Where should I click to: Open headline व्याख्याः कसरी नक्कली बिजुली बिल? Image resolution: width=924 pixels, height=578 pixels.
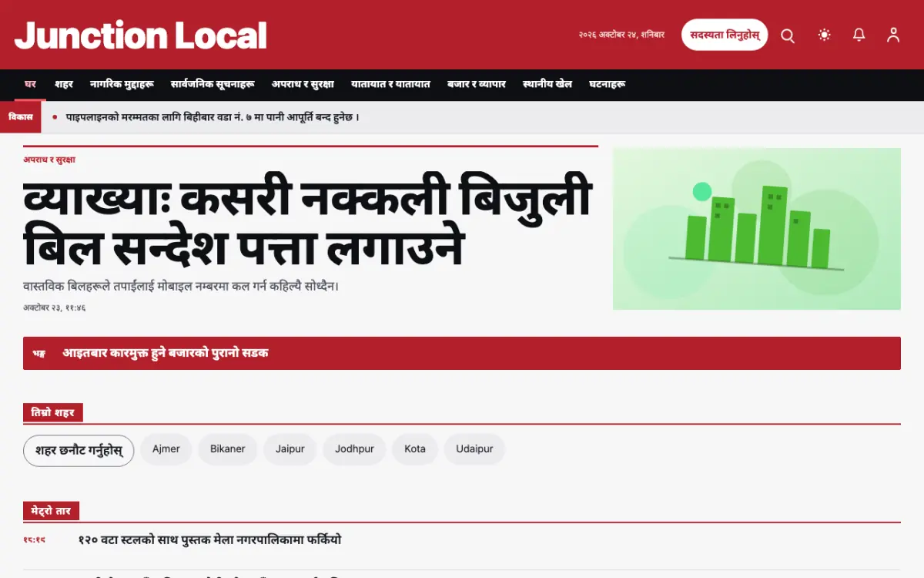click(x=307, y=222)
